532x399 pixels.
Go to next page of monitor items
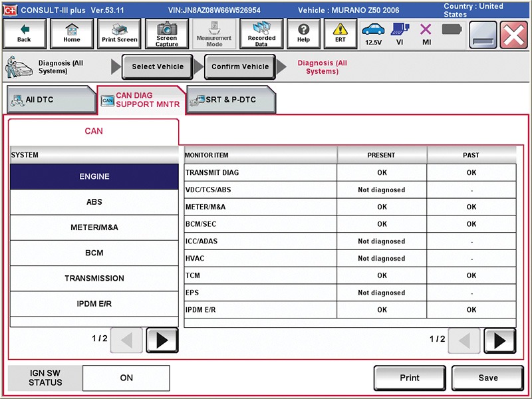(x=500, y=340)
